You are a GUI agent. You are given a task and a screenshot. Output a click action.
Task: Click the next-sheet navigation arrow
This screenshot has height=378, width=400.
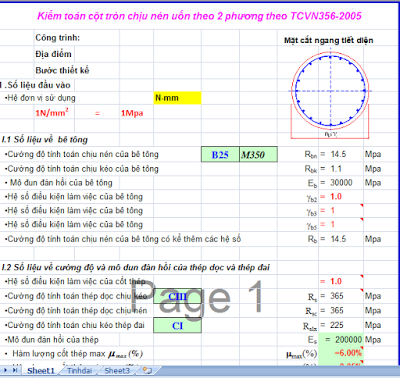click(x=5, y=370)
